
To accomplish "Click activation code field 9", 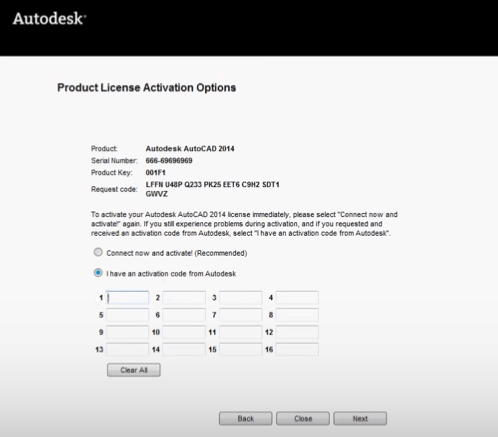I will pos(127,332).
